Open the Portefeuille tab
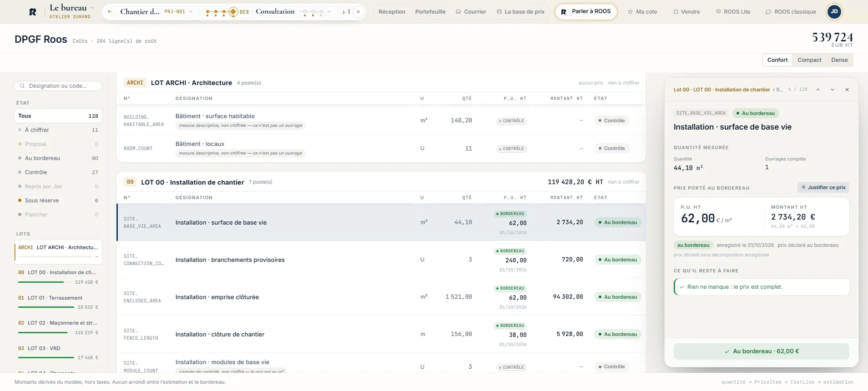The height and width of the screenshot is (391, 868). pos(430,12)
